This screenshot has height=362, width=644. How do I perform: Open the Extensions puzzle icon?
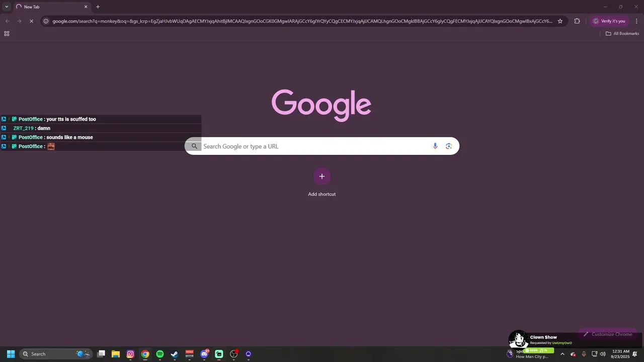(577, 21)
